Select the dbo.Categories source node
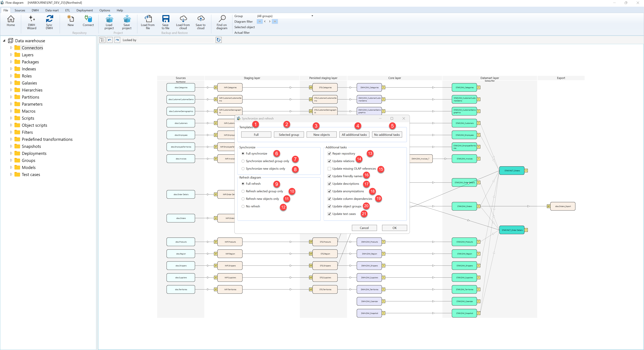 pos(181,87)
